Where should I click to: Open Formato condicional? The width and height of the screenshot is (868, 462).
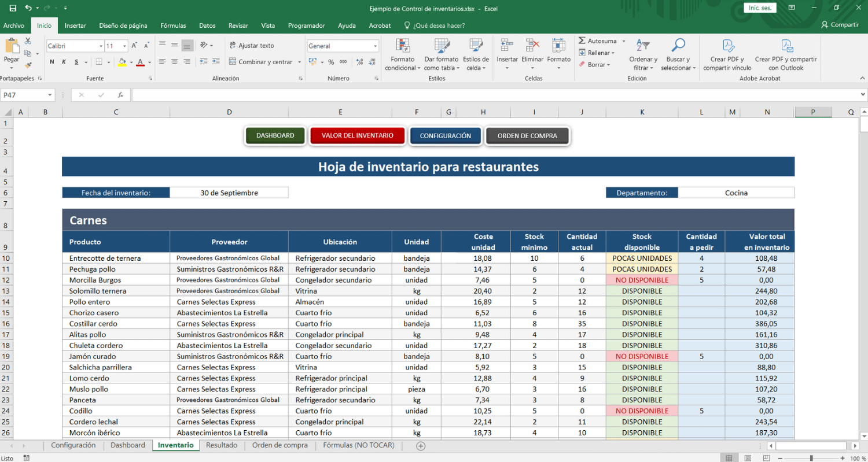point(403,55)
